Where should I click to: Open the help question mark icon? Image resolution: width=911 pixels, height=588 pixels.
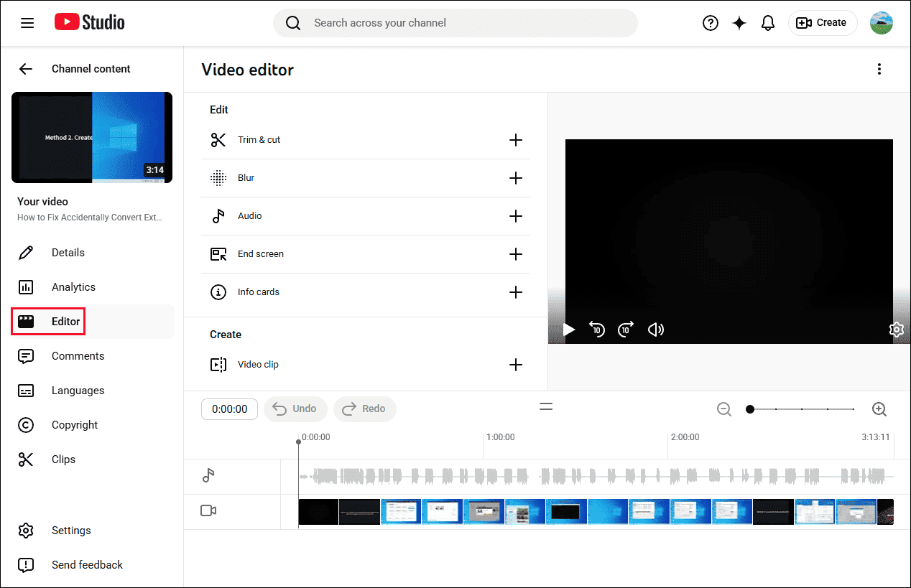pos(710,22)
